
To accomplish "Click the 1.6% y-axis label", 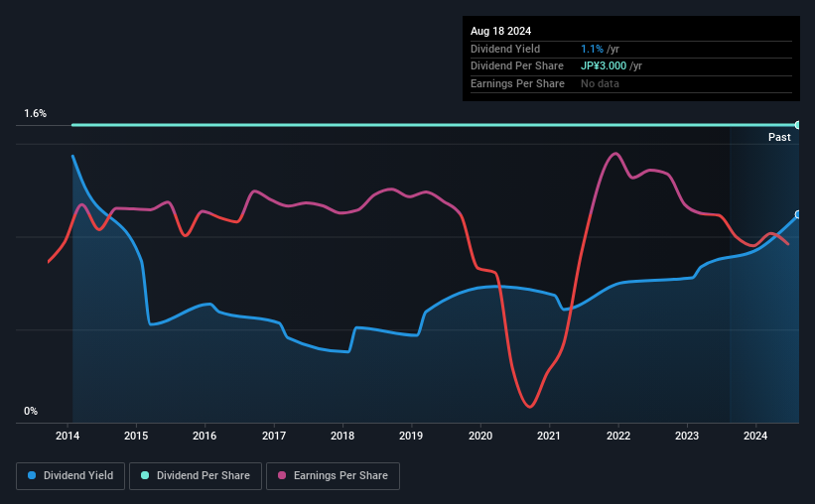I will click(36, 113).
